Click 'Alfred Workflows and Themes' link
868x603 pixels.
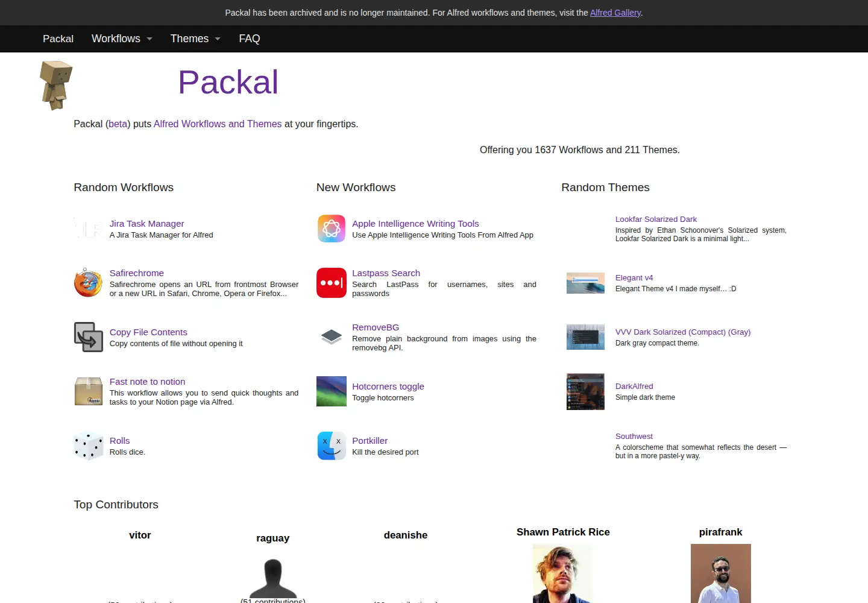tap(218, 124)
